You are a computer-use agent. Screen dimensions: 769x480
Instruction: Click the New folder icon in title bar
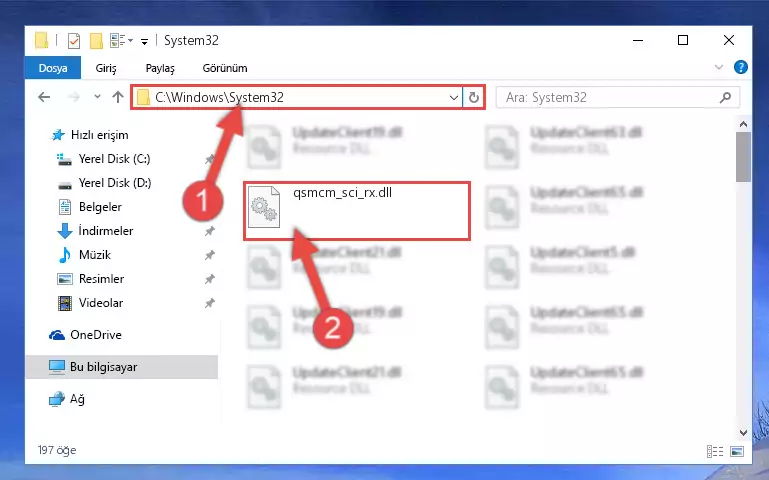click(96, 41)
